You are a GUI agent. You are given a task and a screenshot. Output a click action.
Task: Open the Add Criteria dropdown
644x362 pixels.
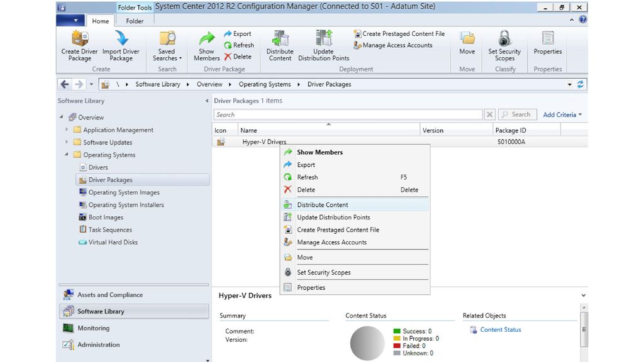pyautogui.click(x=562, y=115)
